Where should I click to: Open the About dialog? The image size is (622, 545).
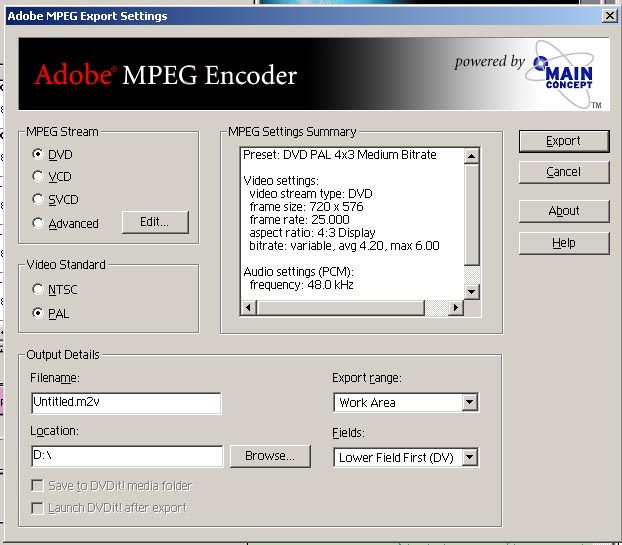coord(564,211)
